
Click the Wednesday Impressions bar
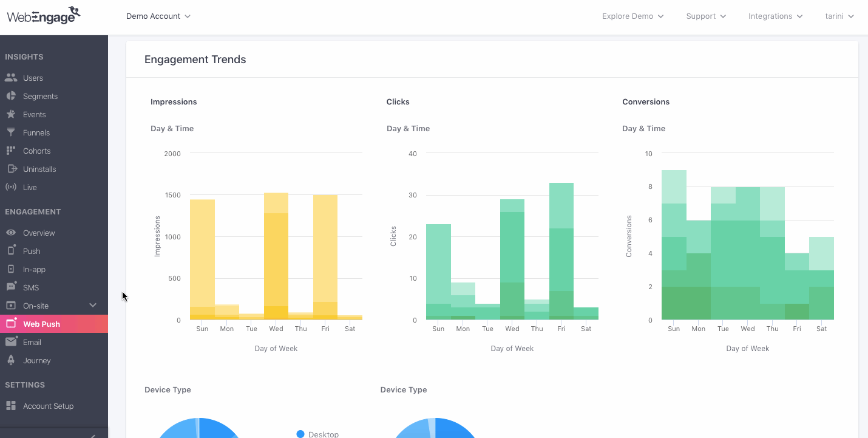pyautogui.click(x=276, y=256)
